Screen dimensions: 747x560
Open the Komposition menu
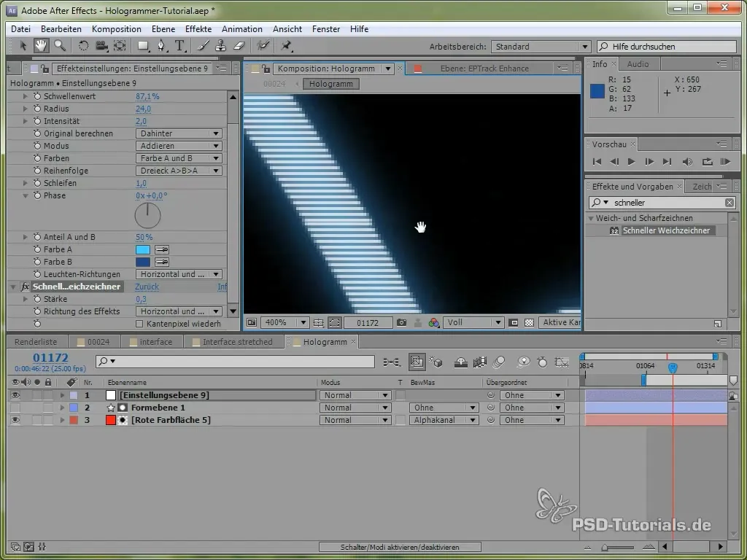click(116, 29)
